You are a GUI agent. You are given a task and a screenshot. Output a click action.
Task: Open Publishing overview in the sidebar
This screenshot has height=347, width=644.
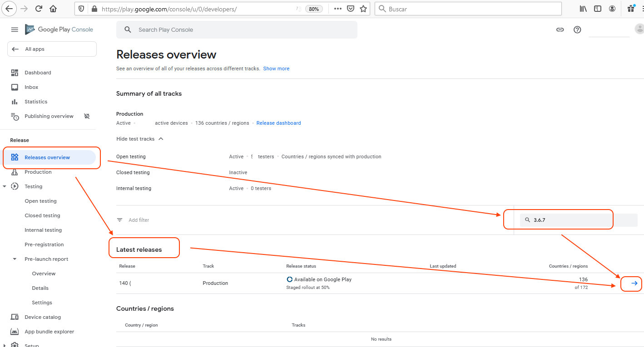point(49,116)
